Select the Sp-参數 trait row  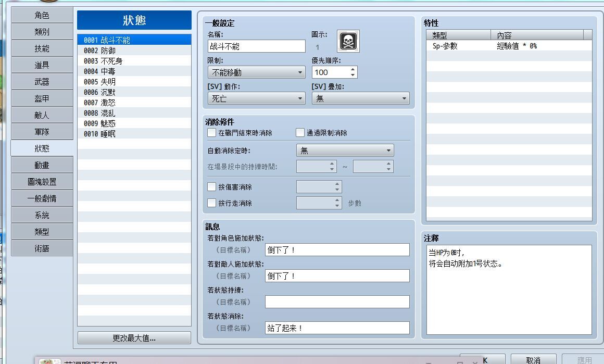[x=509, y=46]
